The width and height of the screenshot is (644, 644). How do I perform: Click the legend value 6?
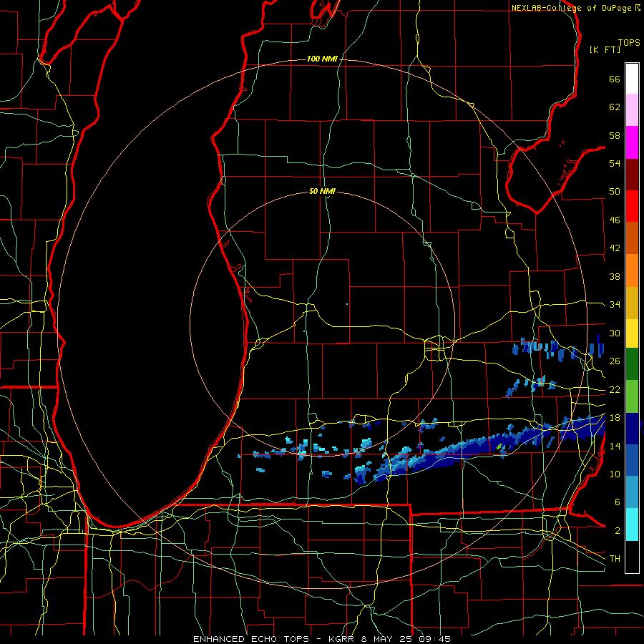[x=618, y=502]
